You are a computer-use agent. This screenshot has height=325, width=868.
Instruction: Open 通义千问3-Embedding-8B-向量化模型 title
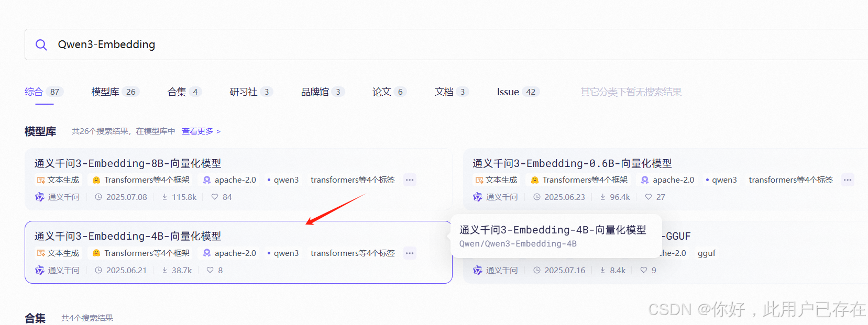[x=128, y=163]
